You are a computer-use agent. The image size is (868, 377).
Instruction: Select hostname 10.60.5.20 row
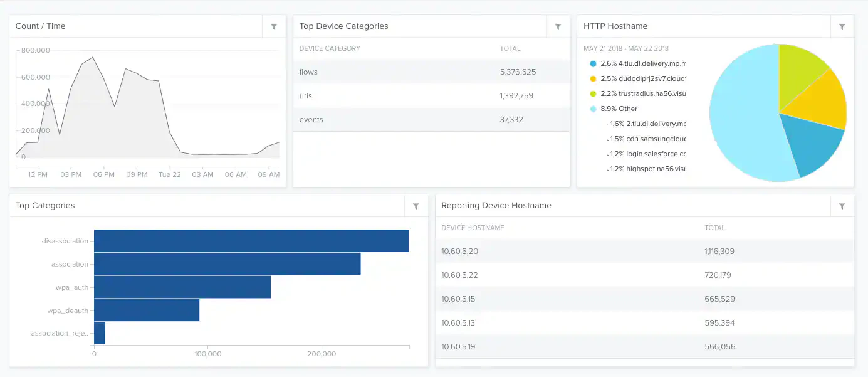click(x=645, y=251)
